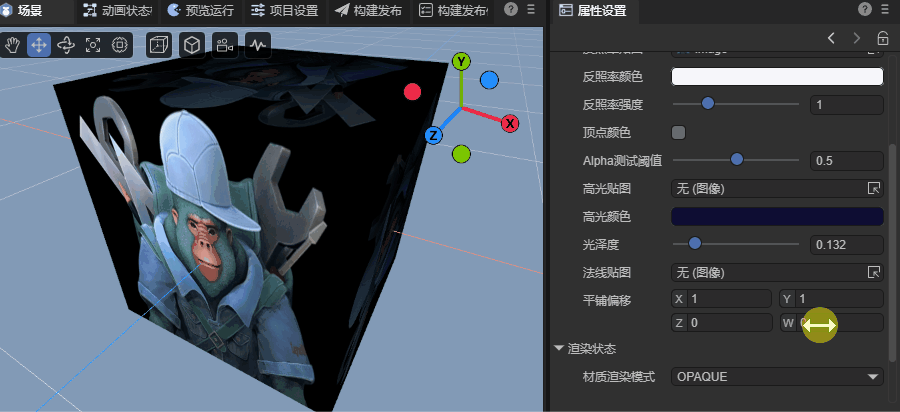Click the lock icon in properties panel
Viewport: 900px width, 412px height.
point(882,38)
